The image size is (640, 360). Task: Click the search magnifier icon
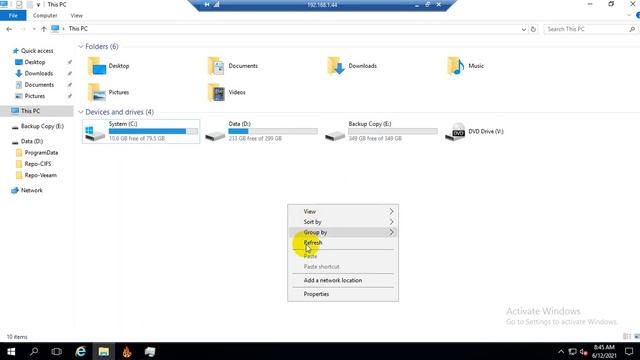point(632,29)
